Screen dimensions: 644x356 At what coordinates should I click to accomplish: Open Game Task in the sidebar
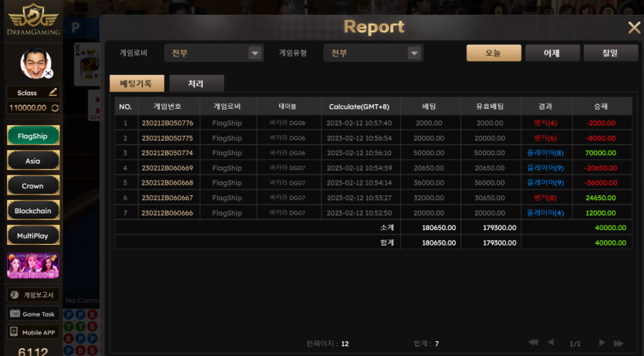[33, 314]
